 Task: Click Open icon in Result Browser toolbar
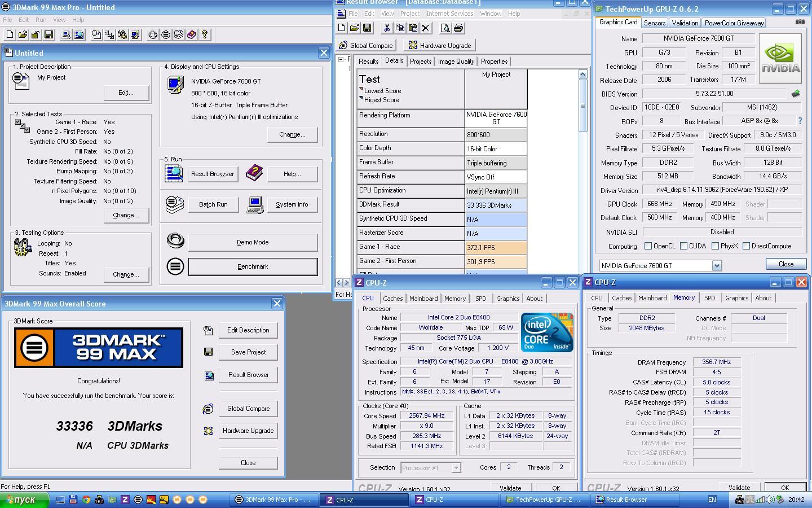354,28
